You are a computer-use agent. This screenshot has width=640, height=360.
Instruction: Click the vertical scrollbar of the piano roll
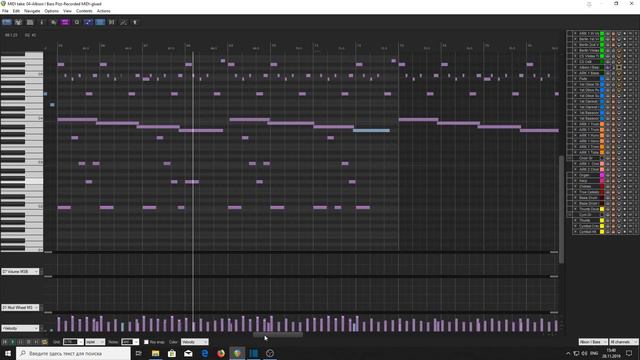pos(561,209)
